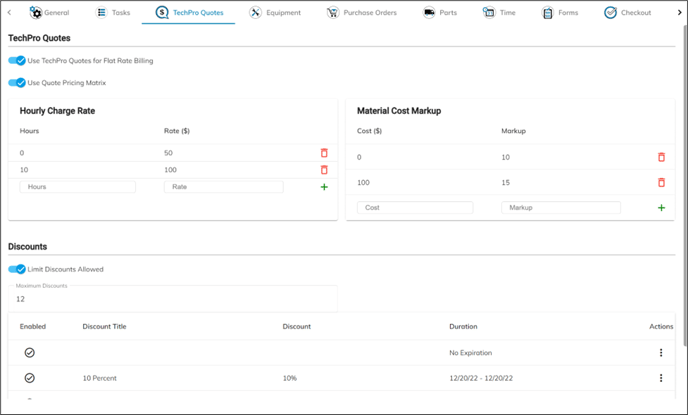The image size is (688, 415).
Task: Click the 100 rate value
Action: [x=171, y=170]
